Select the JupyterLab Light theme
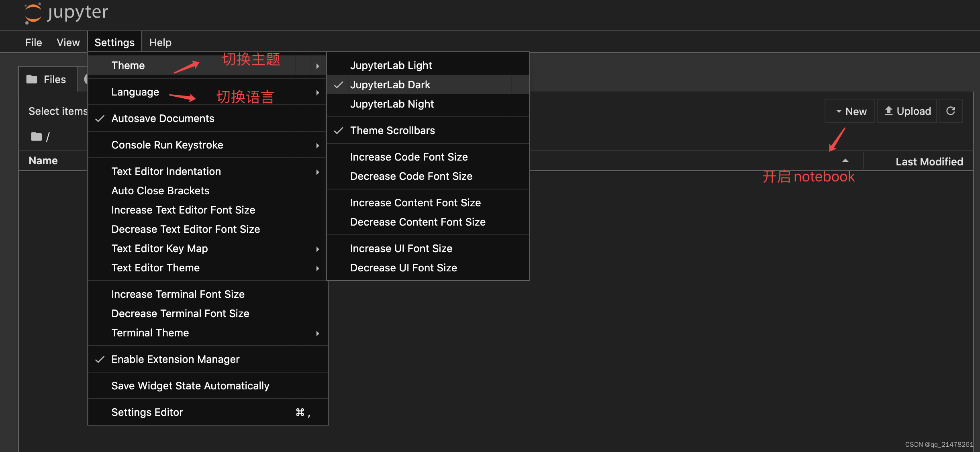Image resolution: width=980 pixels, height=452 pixels. tap(391, 65)
